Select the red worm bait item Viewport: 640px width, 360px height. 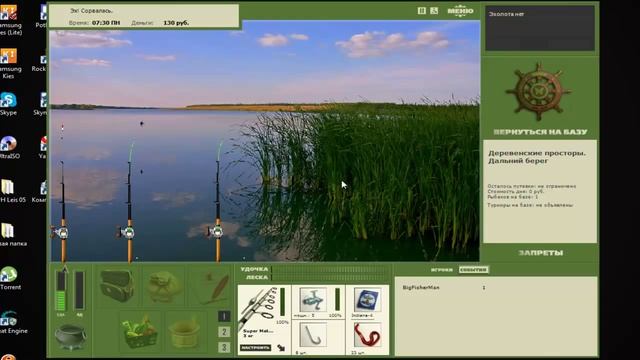point(367,335)
